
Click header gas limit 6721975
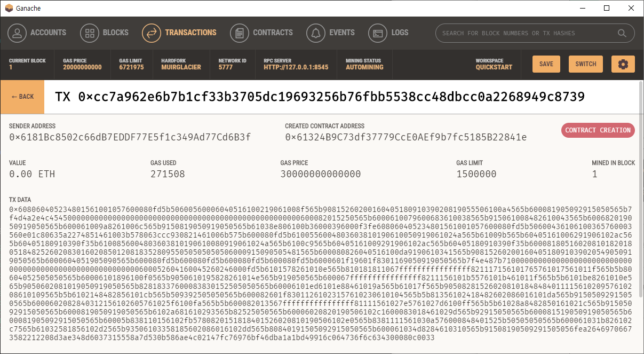(x=131, y=67)
